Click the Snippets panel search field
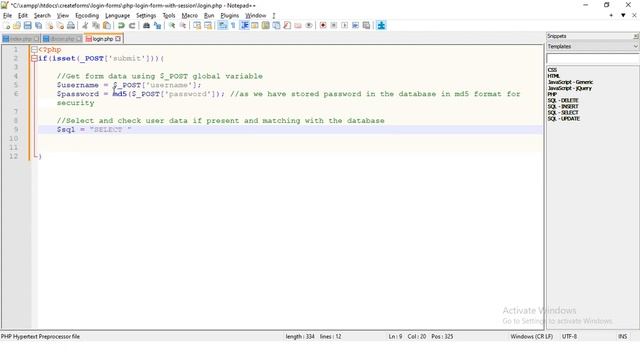 pos(593,59)
